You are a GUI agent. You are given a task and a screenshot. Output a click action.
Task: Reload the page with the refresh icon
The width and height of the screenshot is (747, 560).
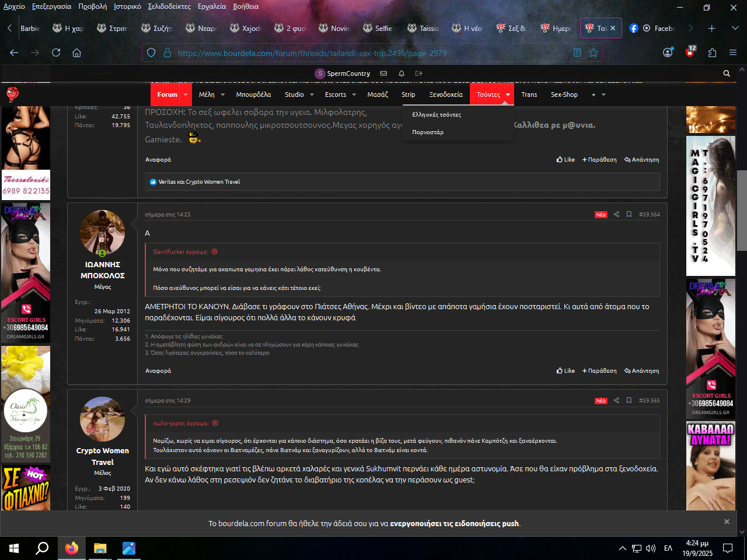(x=56, y=52)
